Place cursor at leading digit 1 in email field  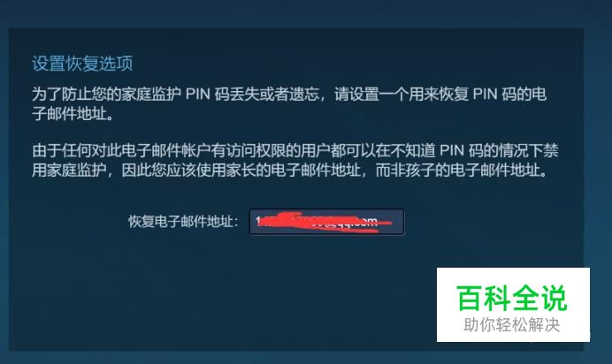coord(257,222)
